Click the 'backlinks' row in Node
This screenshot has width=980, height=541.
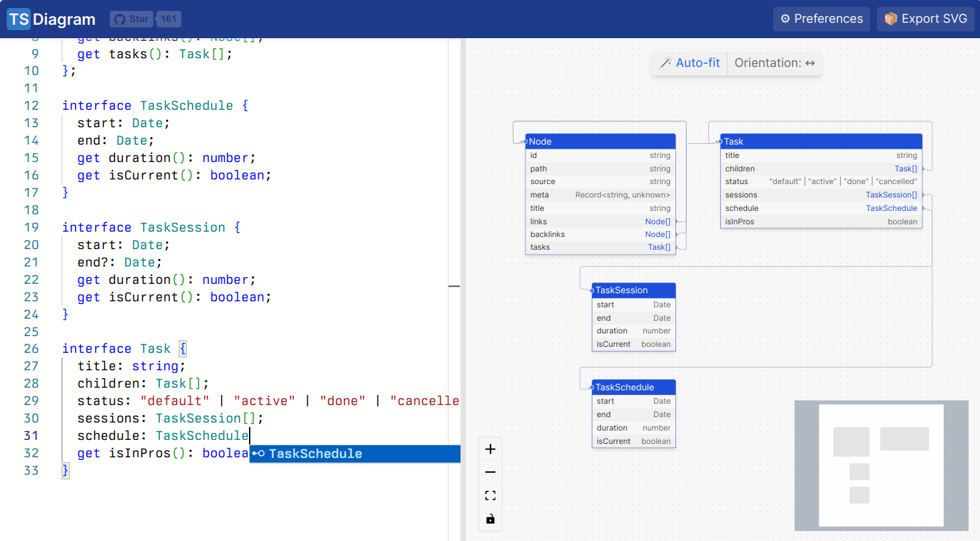600,234
